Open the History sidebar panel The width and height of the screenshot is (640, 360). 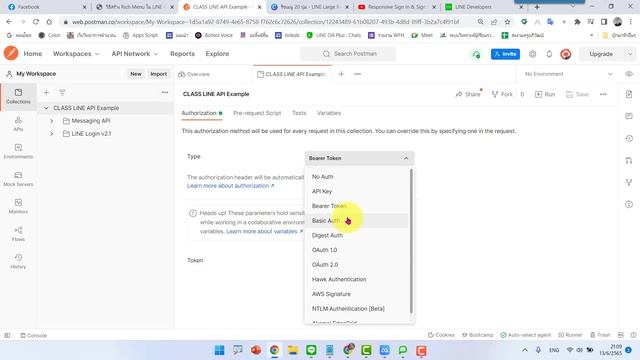[x=18, y=261]
